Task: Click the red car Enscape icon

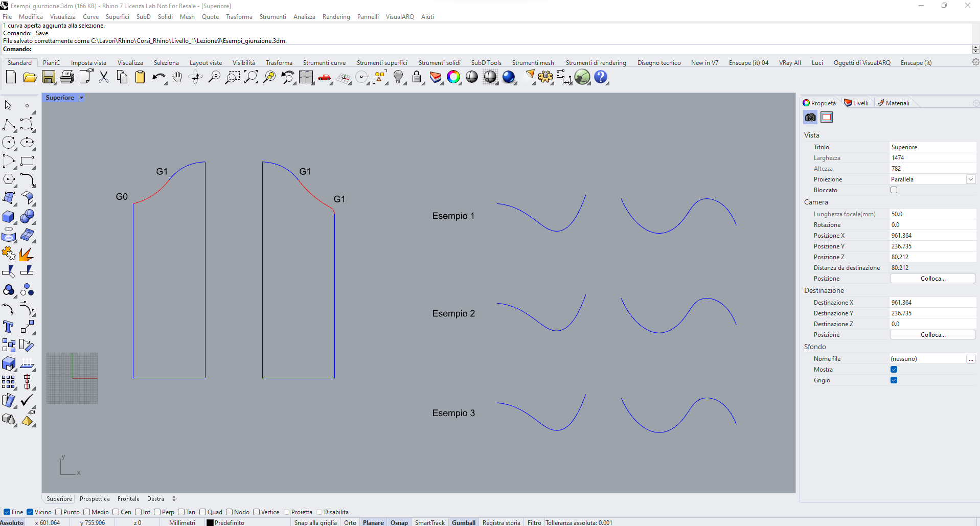Action: click(x=324, y=77)
